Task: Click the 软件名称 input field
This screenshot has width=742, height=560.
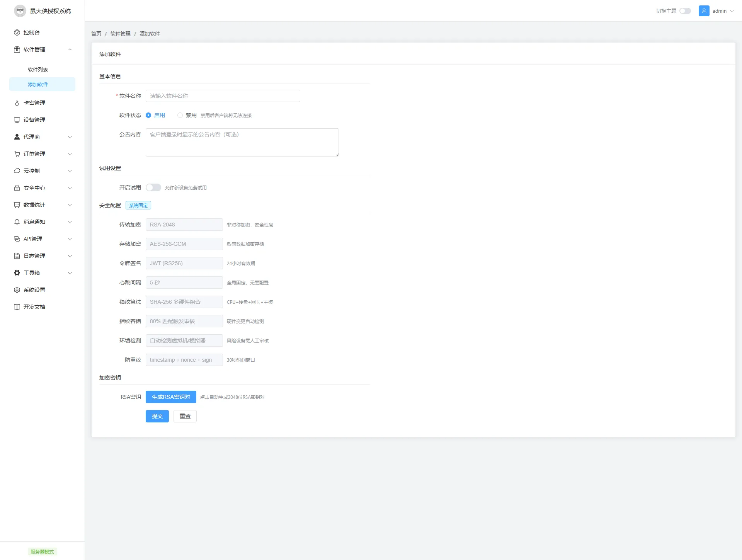Action: coord(223,96)
